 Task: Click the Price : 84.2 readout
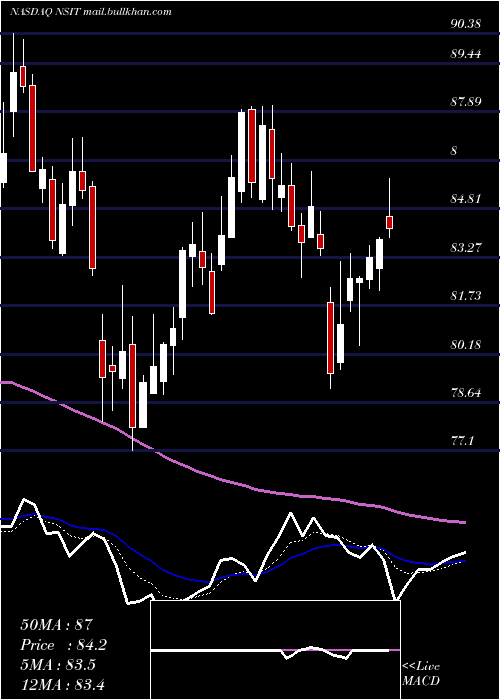pos(63,645)
